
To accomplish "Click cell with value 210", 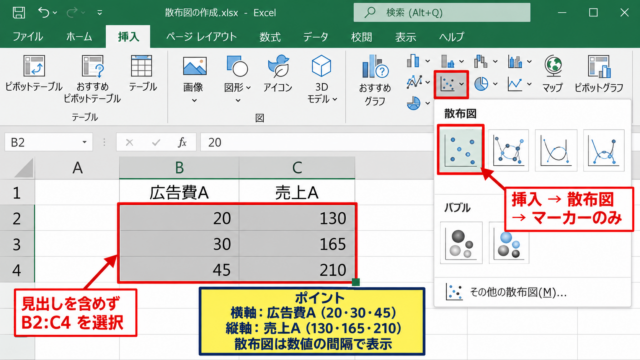I will click(297, 269).
